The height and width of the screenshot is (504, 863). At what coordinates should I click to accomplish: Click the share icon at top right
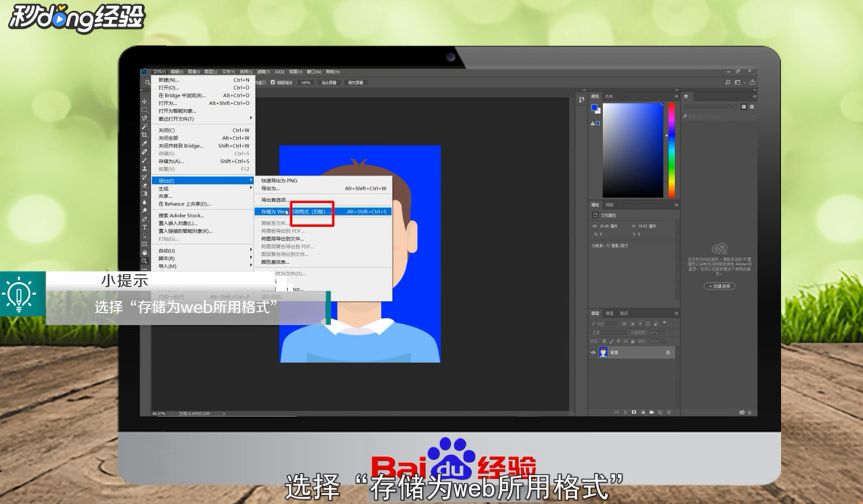click(x=752, y=82)
